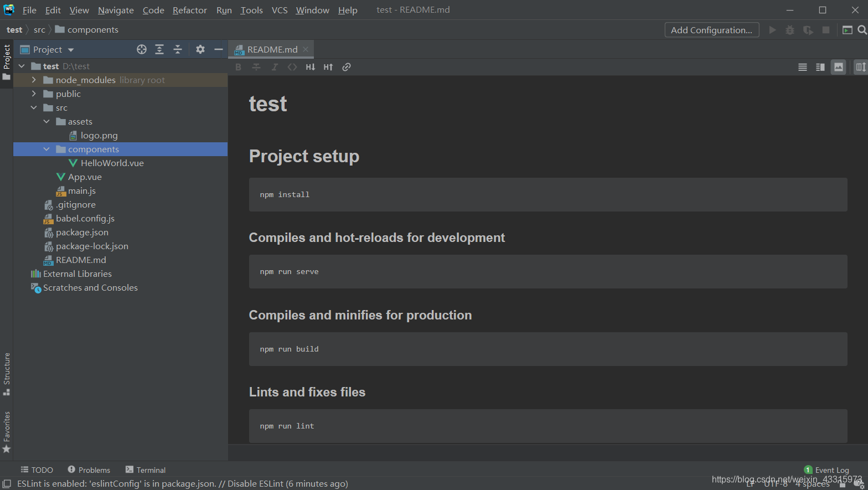Open the Refactor menu
868x490 pixels.
click(x=189, y=10)
